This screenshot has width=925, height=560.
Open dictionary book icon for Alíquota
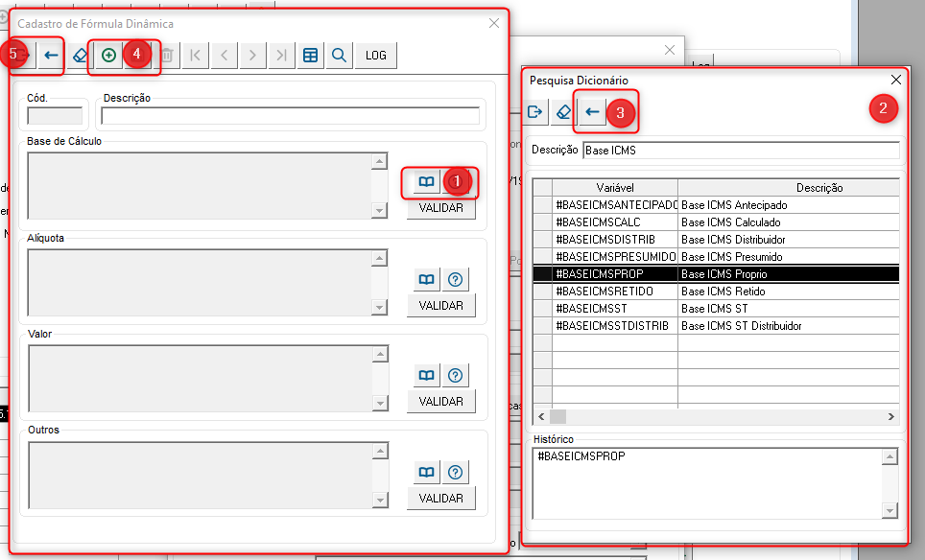(x=426, y=279)
